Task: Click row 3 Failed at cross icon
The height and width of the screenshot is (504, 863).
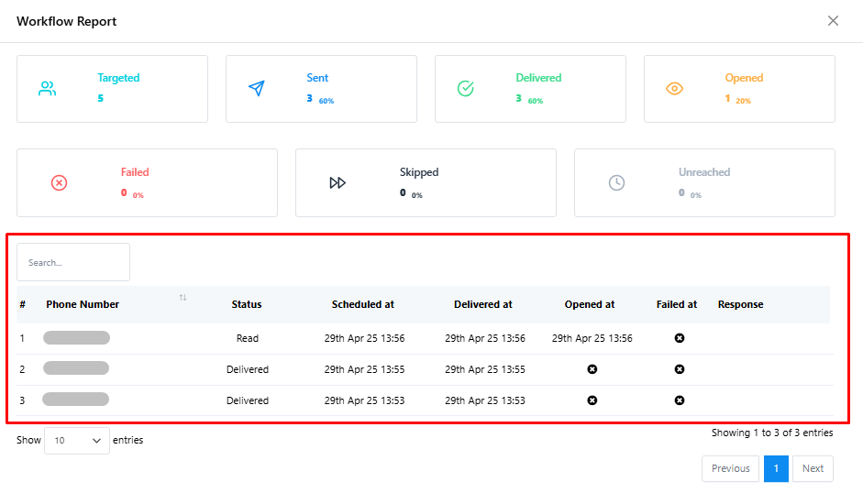Action: 680,400
